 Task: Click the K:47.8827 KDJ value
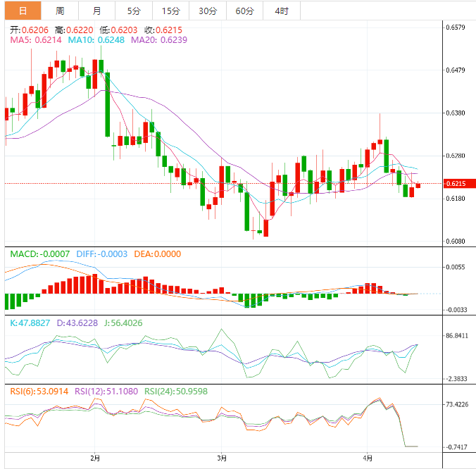pyautogui.click(x=30, y=323)
